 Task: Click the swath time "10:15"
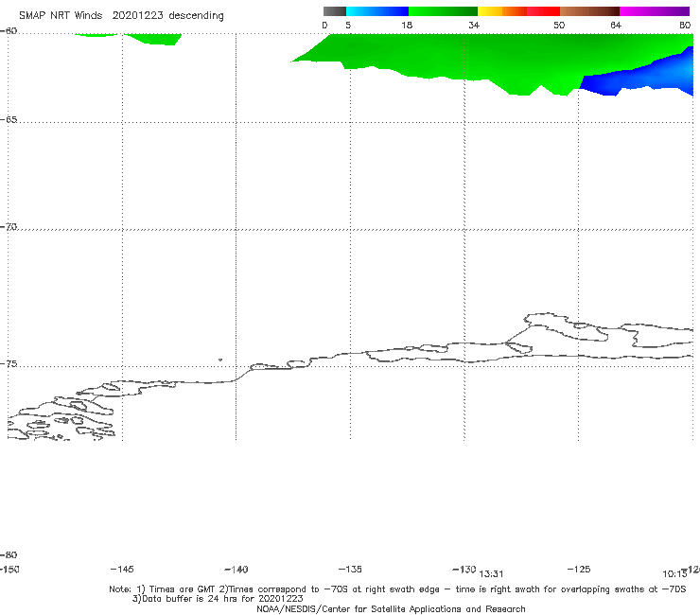click(674, 574)
